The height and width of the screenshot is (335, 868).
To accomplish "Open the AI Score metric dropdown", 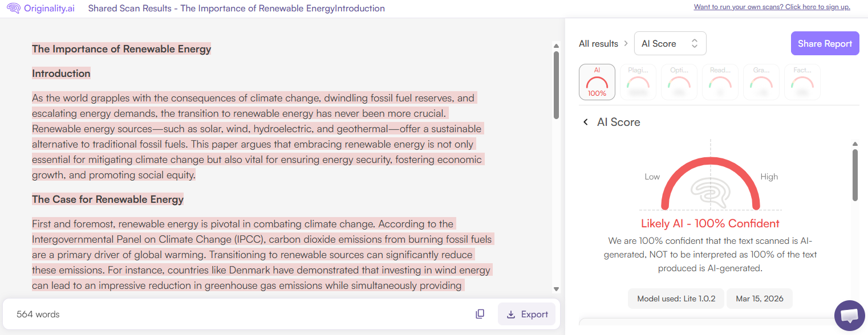I will pyautogui.click(x=670, y=43).
